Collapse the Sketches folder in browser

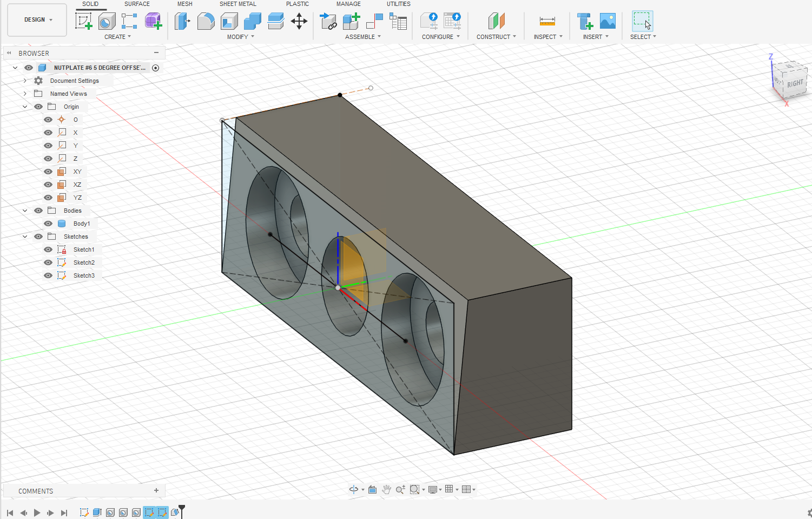25,236
